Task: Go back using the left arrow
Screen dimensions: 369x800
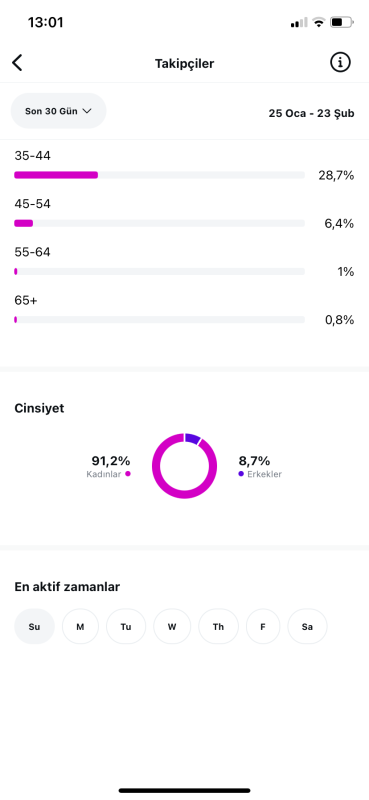Action: click(x=17, y=63)
